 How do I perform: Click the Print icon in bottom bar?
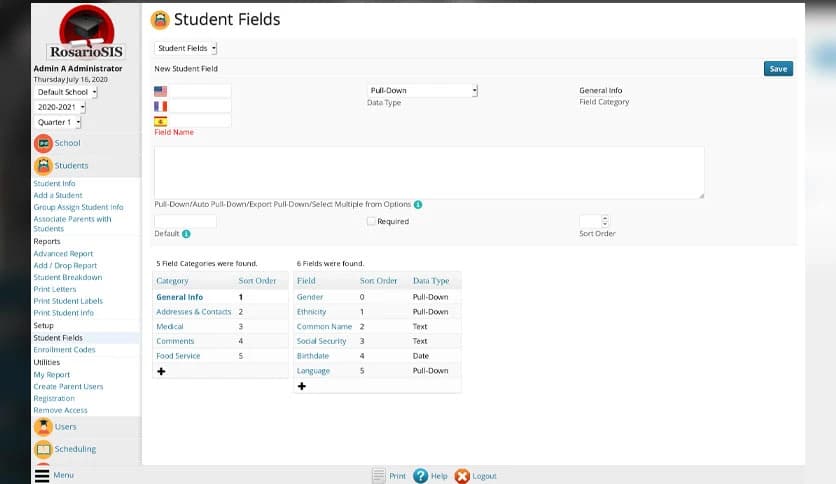pos(378,476)
